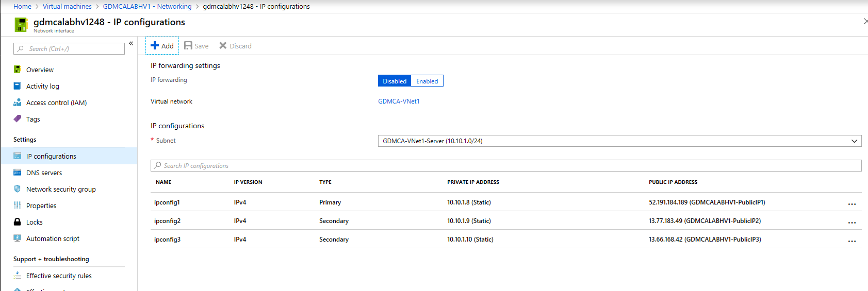
Task: Click the Secondary type cell for ipconfig2
Action: coord(334,220)
